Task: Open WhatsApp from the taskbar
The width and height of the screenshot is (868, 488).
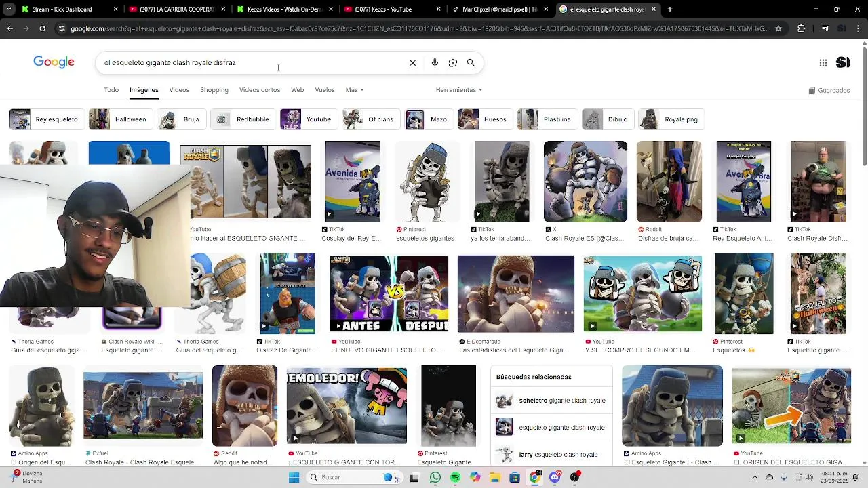Action: click(435, 477)
